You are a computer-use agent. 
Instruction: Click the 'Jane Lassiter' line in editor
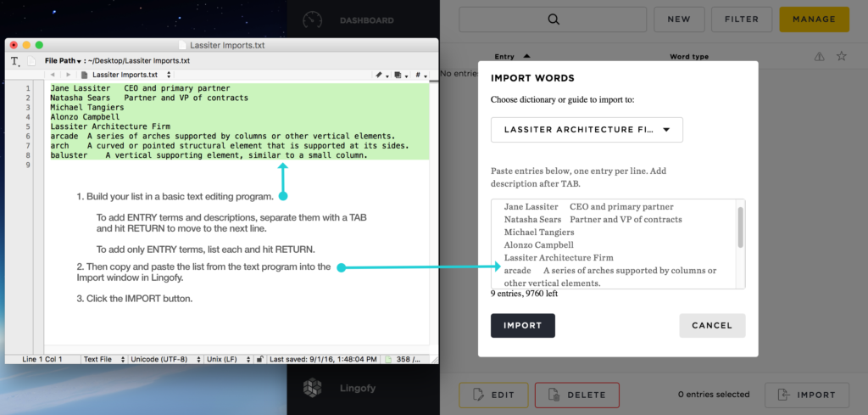pyautogui.click(x=140, y=88)
